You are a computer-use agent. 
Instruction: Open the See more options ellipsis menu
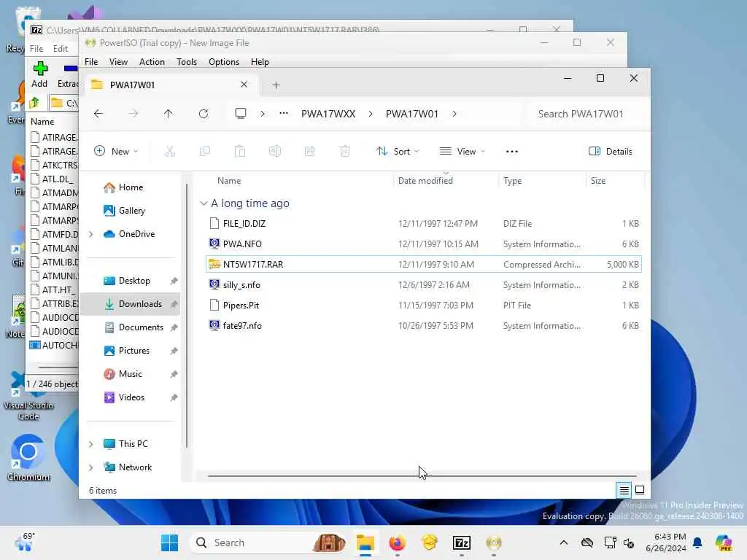(x=512, y=152)
